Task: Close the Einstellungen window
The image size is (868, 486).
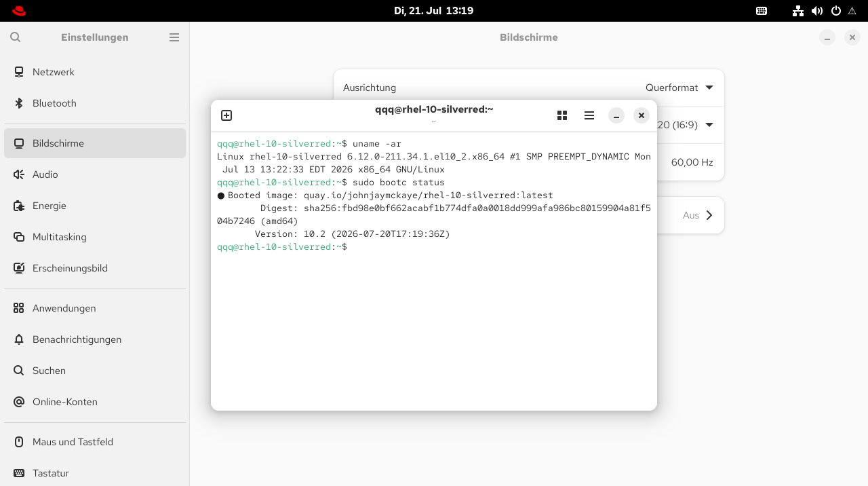Action: tap(852, 37)
